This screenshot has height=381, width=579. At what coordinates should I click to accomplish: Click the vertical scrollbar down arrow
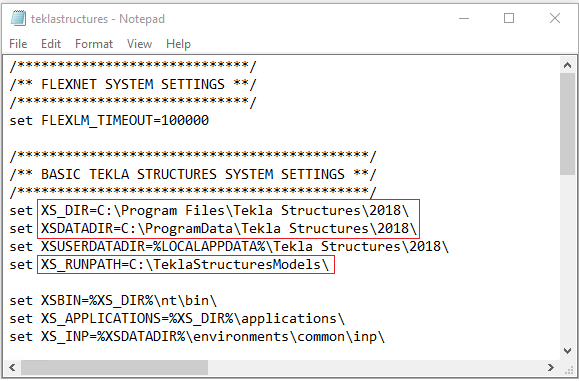567,350
